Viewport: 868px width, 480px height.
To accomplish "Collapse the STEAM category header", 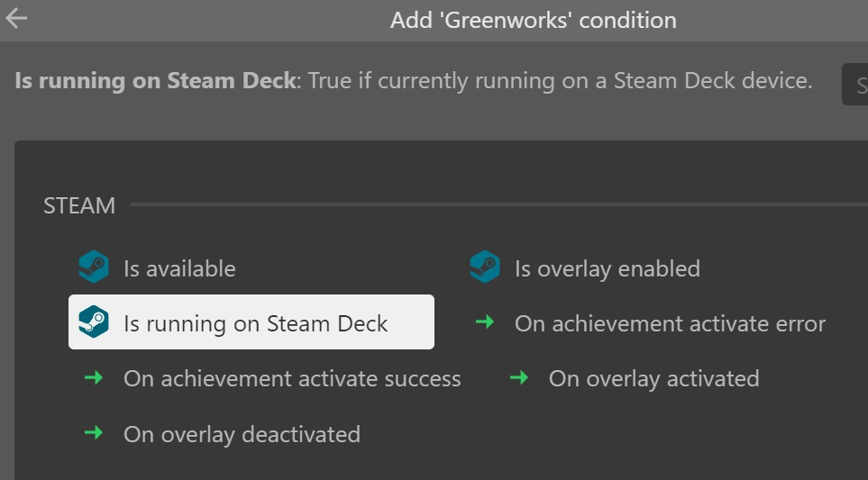I will click(79, 205).
